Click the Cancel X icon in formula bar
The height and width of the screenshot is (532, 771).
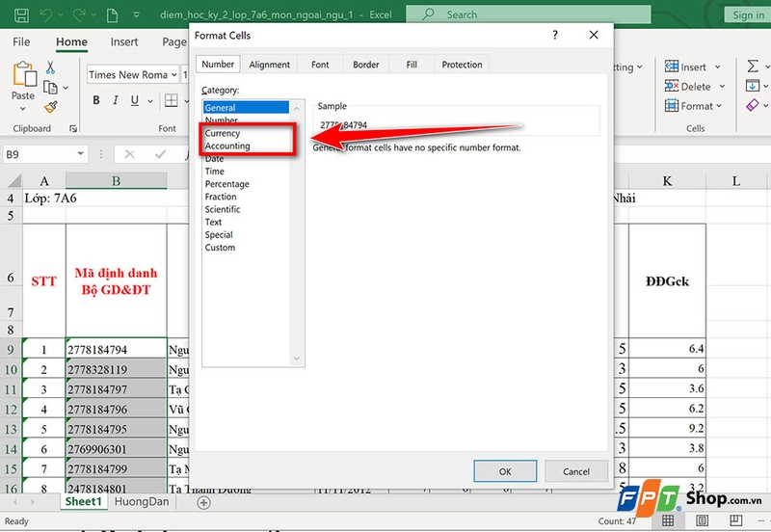[x=130, y=154]
